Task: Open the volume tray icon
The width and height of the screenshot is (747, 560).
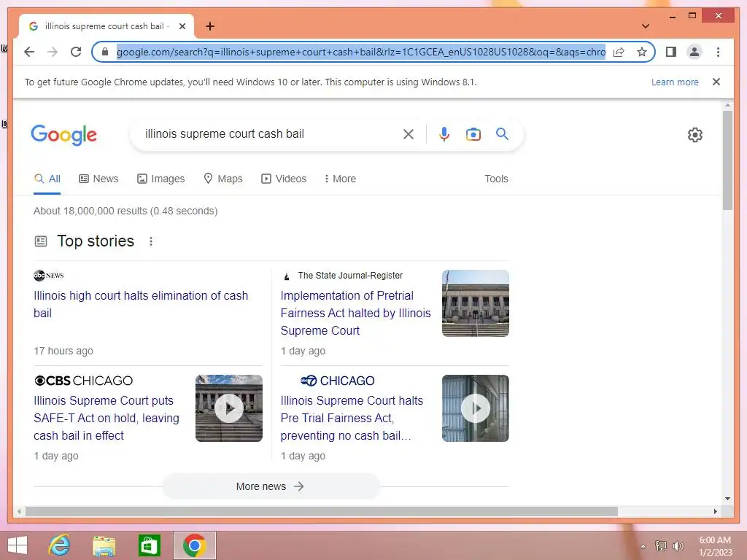Action: (x=678, y=546)
